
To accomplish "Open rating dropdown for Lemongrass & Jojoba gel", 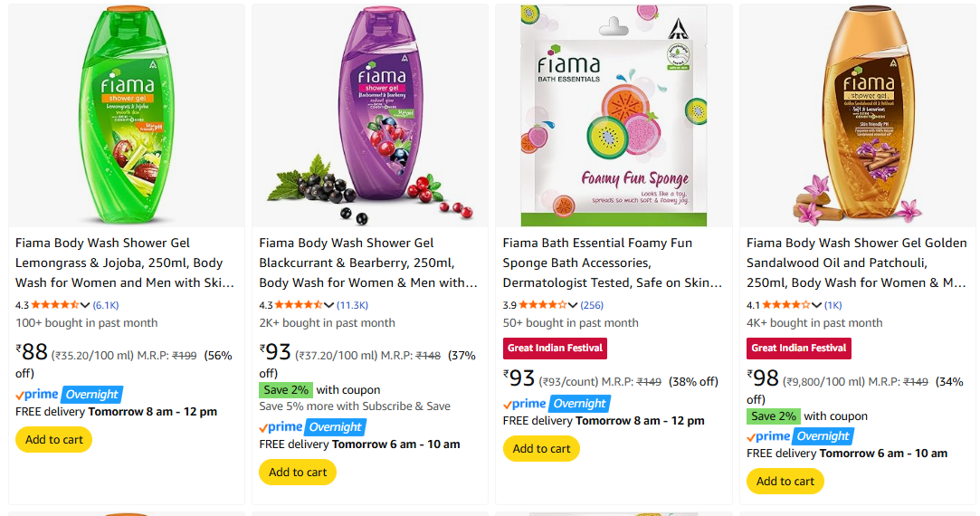I will click(86, 305).
